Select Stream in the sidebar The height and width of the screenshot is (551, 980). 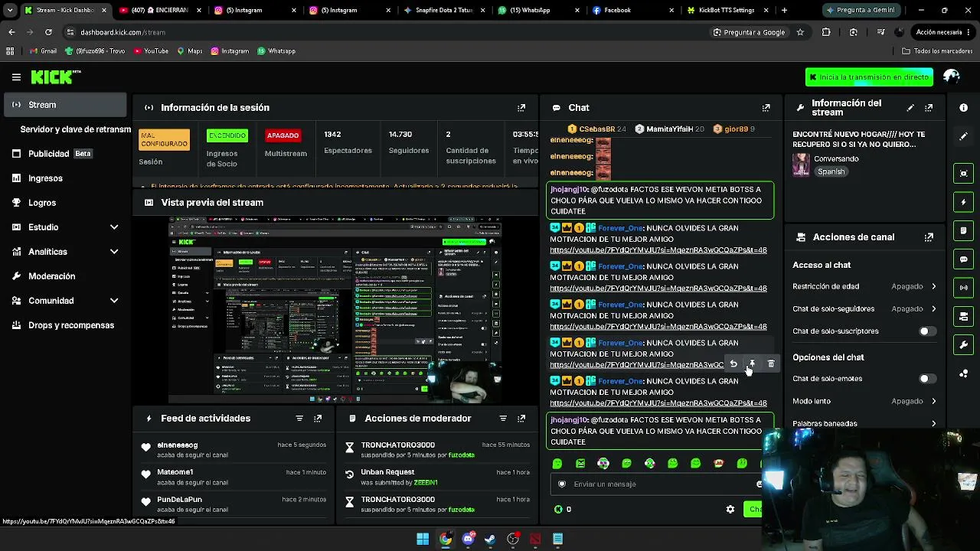pyautogui.click(x=66, y=105)
